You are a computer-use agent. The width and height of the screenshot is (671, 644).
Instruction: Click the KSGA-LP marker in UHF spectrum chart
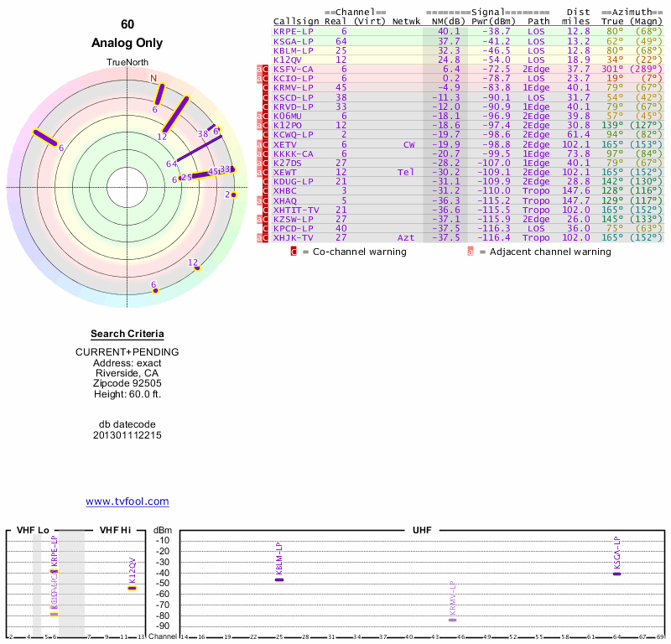(x=617, y=574)
